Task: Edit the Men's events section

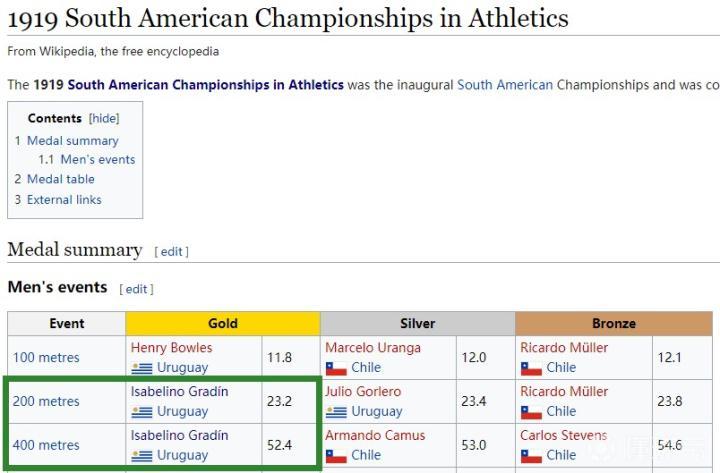Action: point(137,289)
